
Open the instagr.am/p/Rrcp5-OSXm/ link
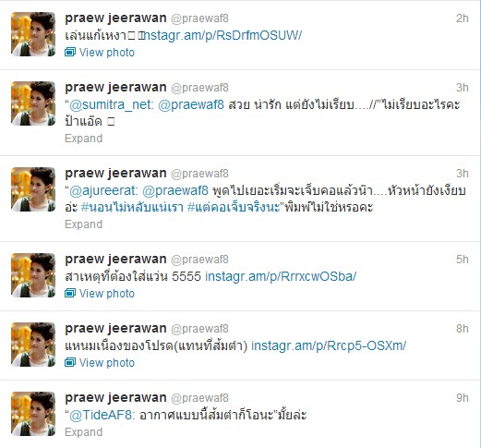(329, 345)
